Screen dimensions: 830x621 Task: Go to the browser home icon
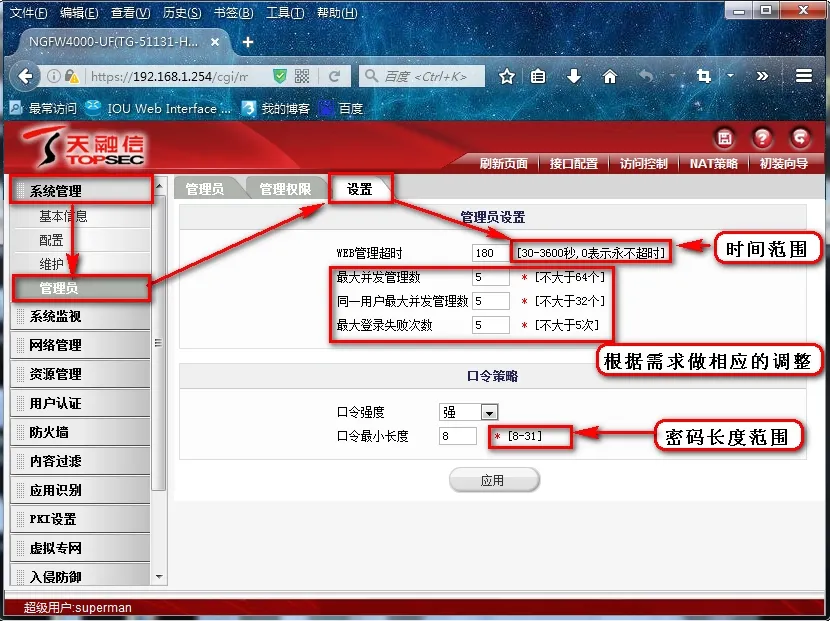click(x=610, y=77)
